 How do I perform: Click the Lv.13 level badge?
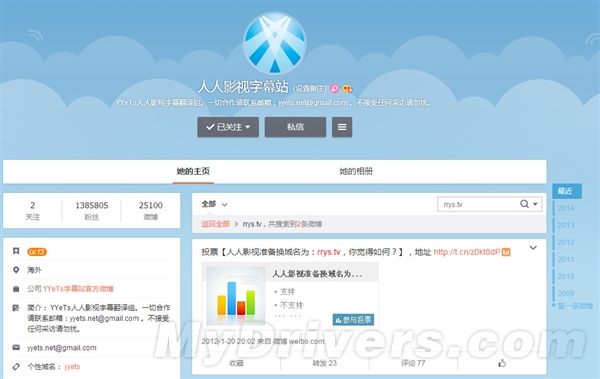[x=37, y=252]
